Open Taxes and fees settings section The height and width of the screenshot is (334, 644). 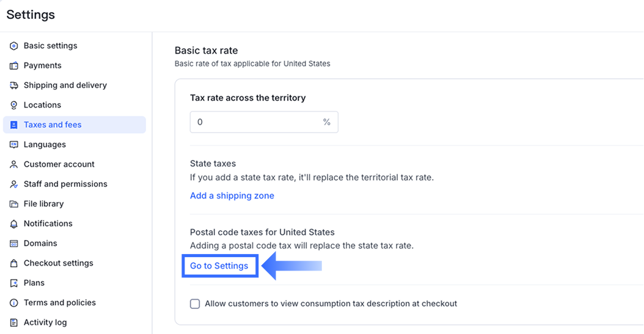coord(53,125)
